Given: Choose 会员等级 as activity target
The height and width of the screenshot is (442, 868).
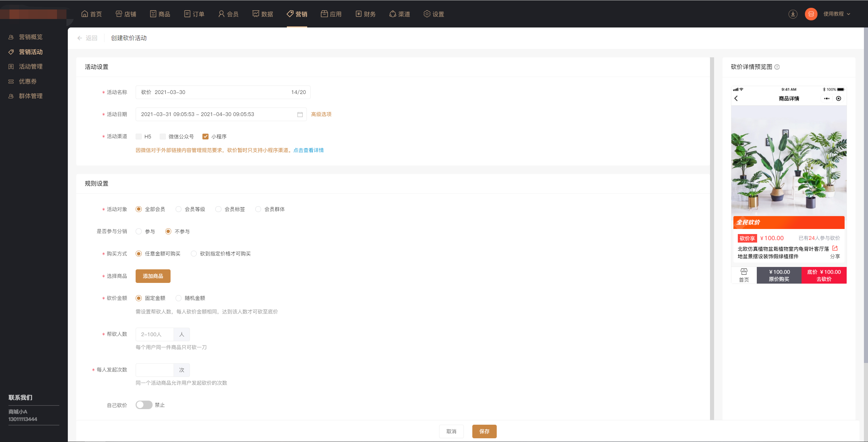Looking at the screenshot, I should click(179, 209).
